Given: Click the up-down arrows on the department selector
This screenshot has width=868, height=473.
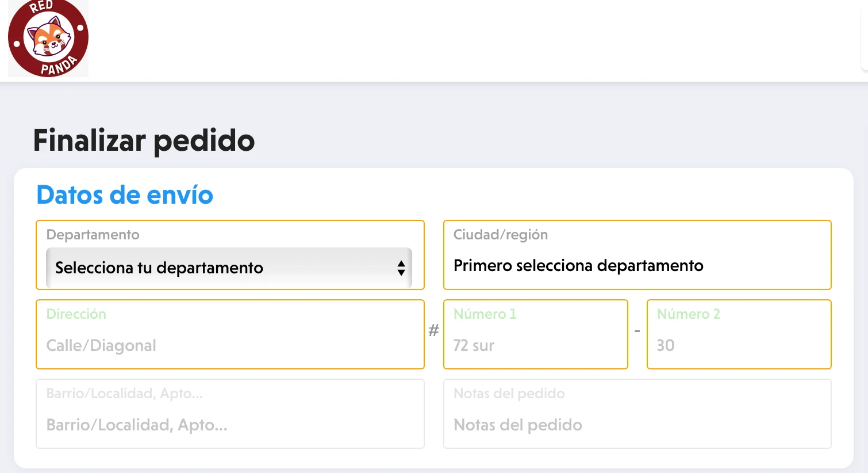Looking at the screenshot, I should click(401, 268).
